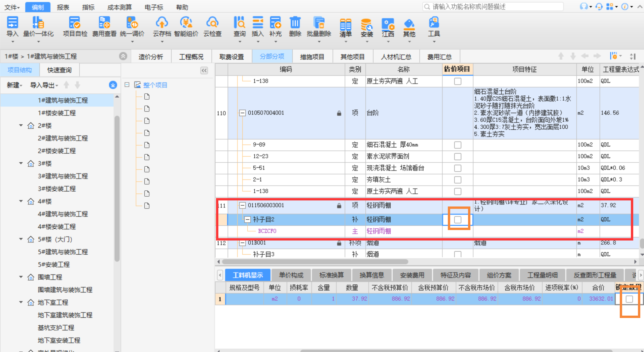644x352 pixels.
Task: Open the 导入导出 dropdown button
Action: point(44,85)
